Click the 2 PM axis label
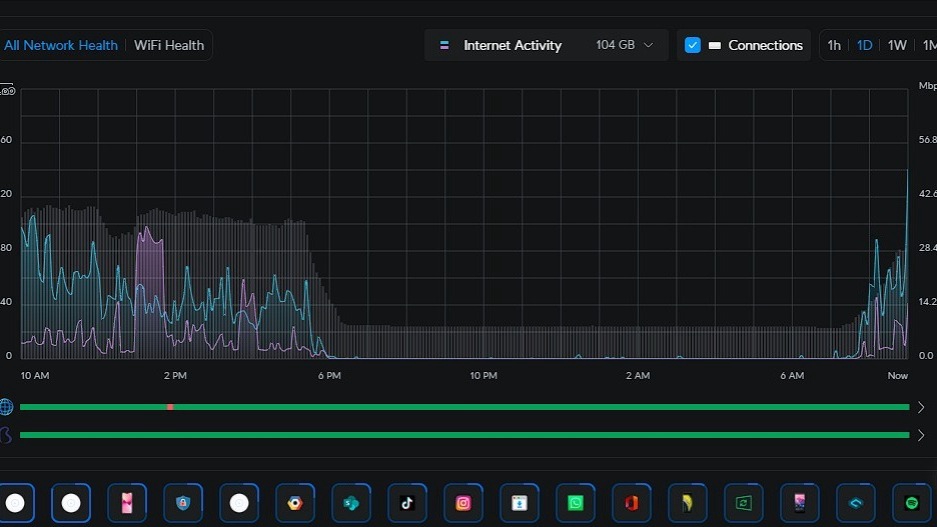937x527 pixels. click(x=175, y=376)
